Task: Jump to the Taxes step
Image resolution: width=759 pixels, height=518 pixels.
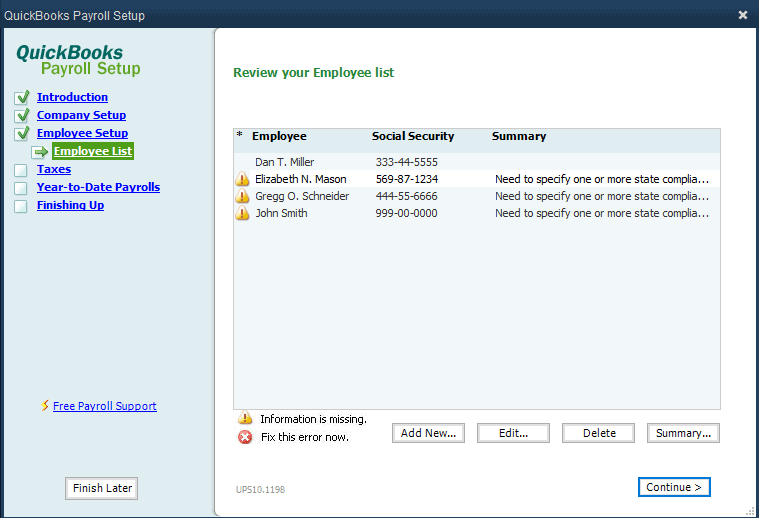Action: (x=54, y=169)
